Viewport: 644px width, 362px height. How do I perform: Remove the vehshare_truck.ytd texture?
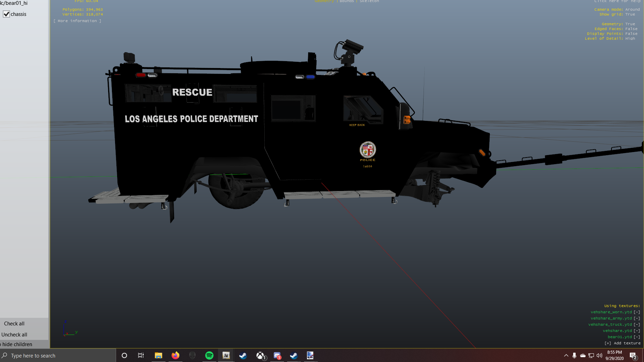637,325
